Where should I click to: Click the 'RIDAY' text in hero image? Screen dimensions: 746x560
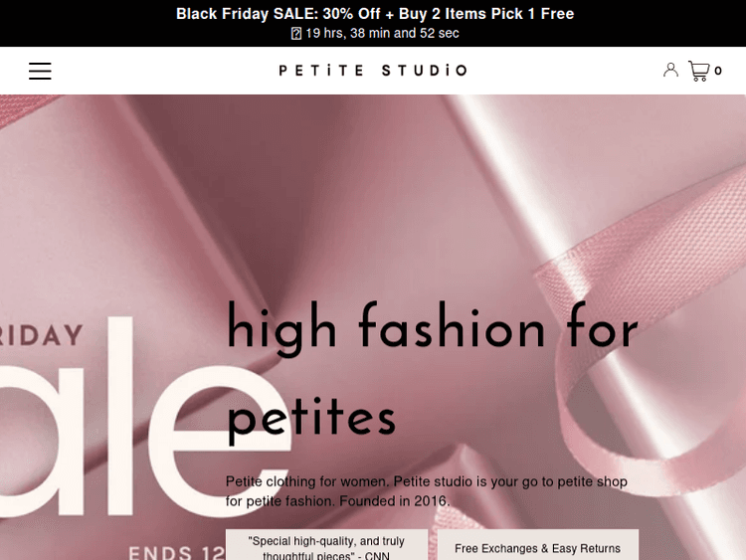point(42,335)
